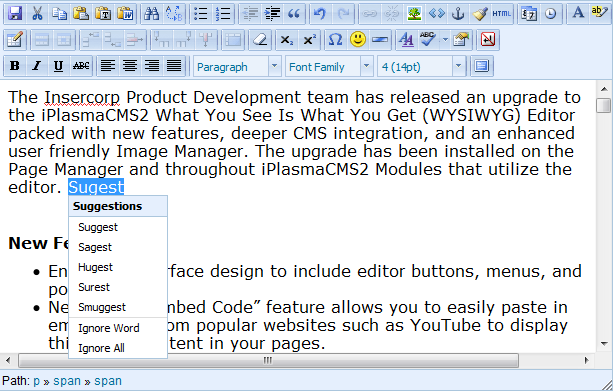This screenshot has height=392, width=613.
Task: Toggle the ABC spell checker
Action: (x=428, y=40)
